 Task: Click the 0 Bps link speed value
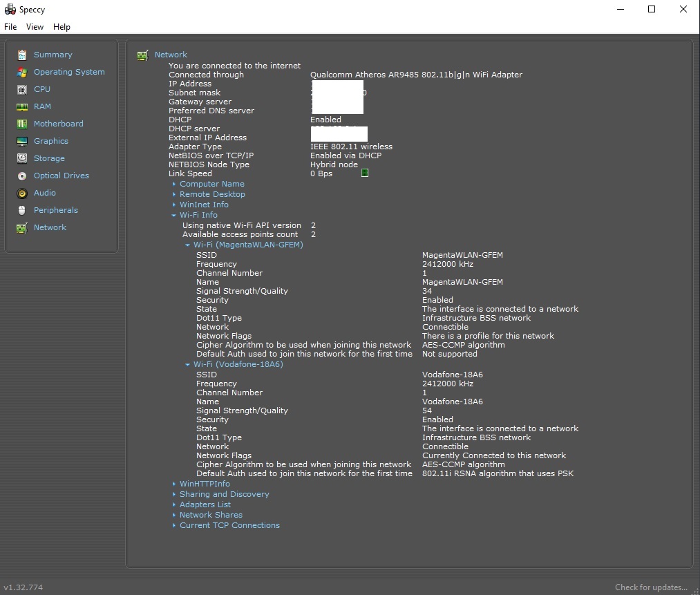[321, 173]
